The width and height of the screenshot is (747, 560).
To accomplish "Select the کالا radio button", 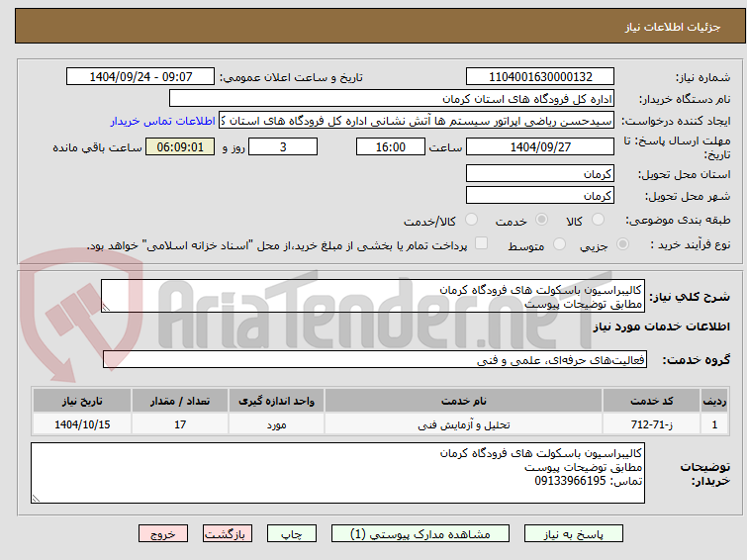I will pos(598,220).
